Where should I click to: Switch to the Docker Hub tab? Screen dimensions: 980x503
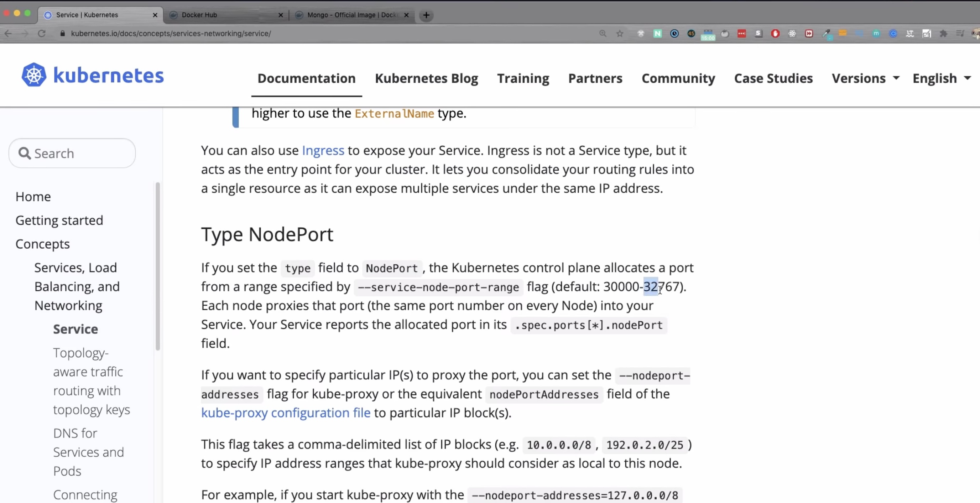coord(226,15)
